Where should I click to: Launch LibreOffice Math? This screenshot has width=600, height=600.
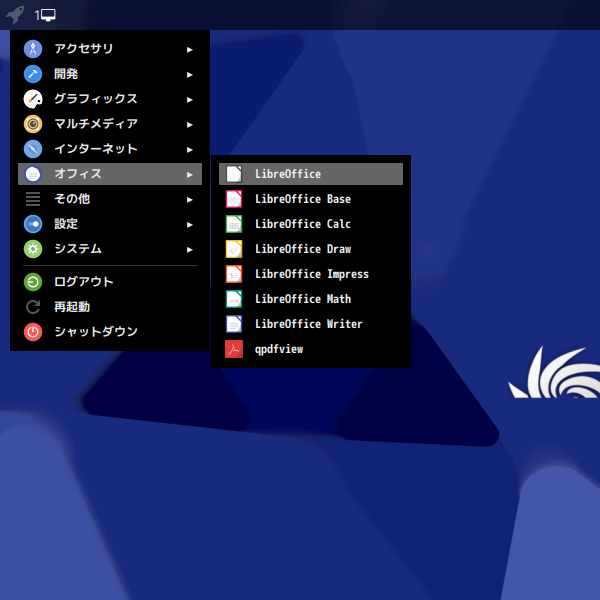tap(311, 299)
